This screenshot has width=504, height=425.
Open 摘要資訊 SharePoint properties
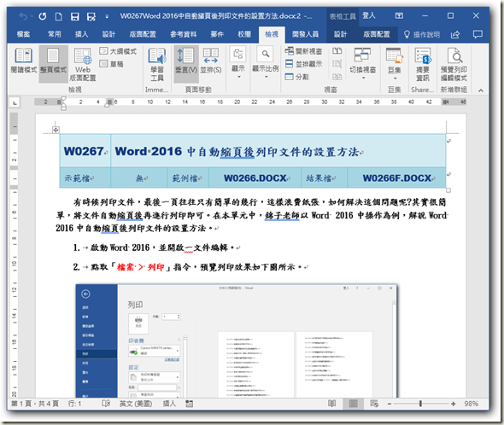(x=422, y=64)
